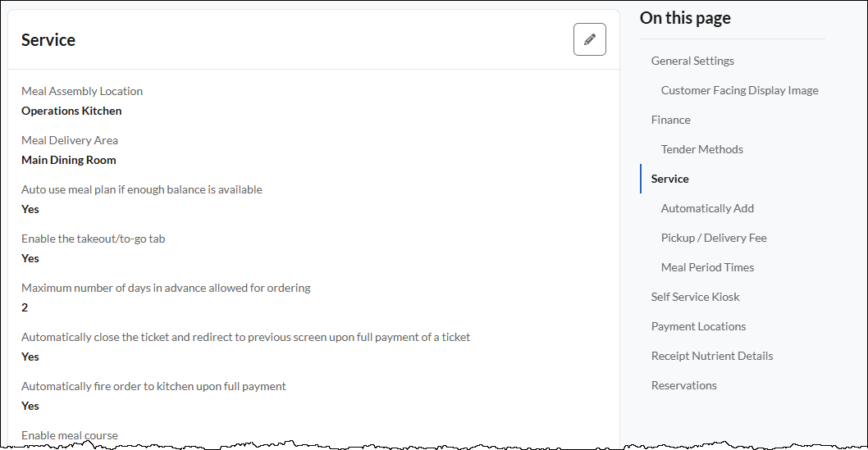Click the 'Meal Delivery Area' label

tap(70, 140)
